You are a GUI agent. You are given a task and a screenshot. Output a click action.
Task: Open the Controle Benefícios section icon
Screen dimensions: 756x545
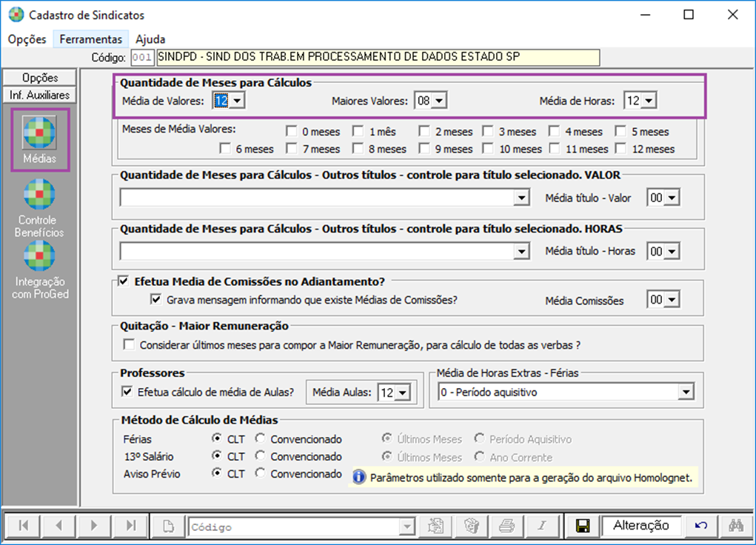[39, 194]
